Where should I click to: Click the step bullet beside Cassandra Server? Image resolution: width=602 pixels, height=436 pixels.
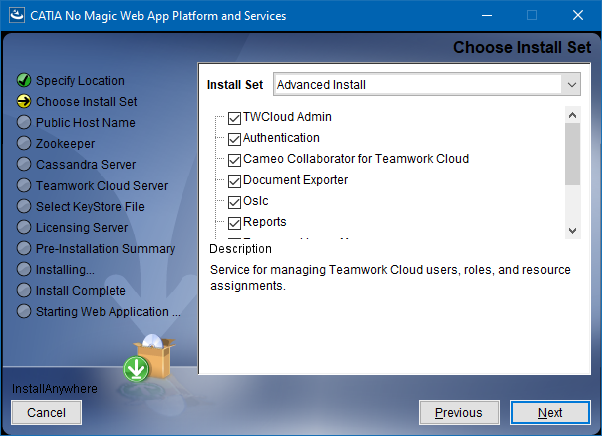coord(24,165)
